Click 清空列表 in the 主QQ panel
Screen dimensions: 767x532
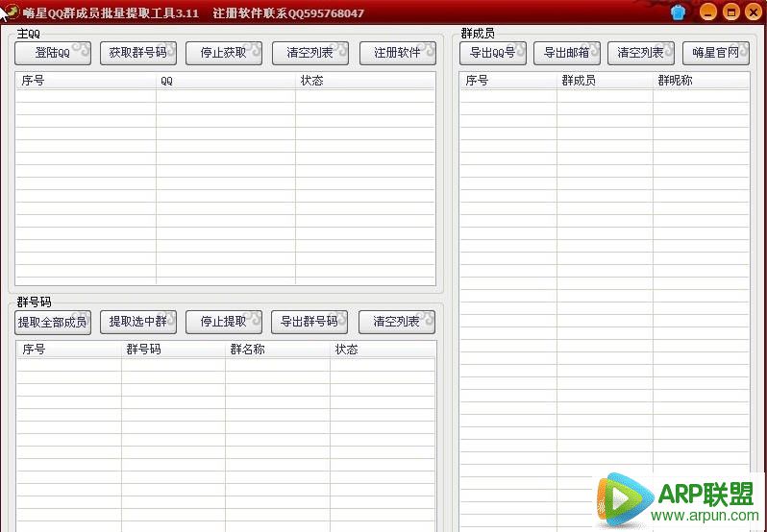pos(310,53)
